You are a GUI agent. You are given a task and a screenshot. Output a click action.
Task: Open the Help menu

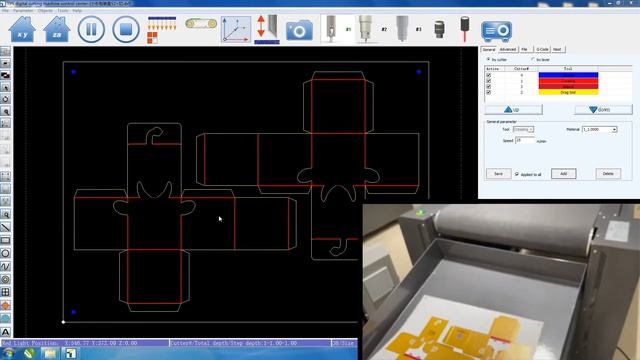[77, 11]
